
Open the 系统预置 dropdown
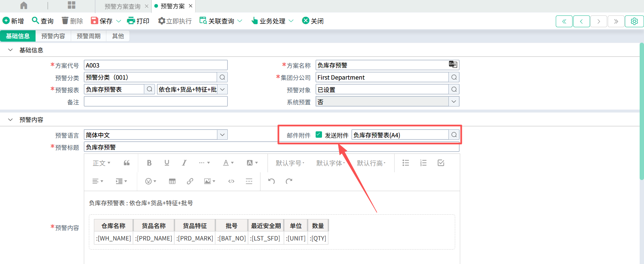coord(453,101)
